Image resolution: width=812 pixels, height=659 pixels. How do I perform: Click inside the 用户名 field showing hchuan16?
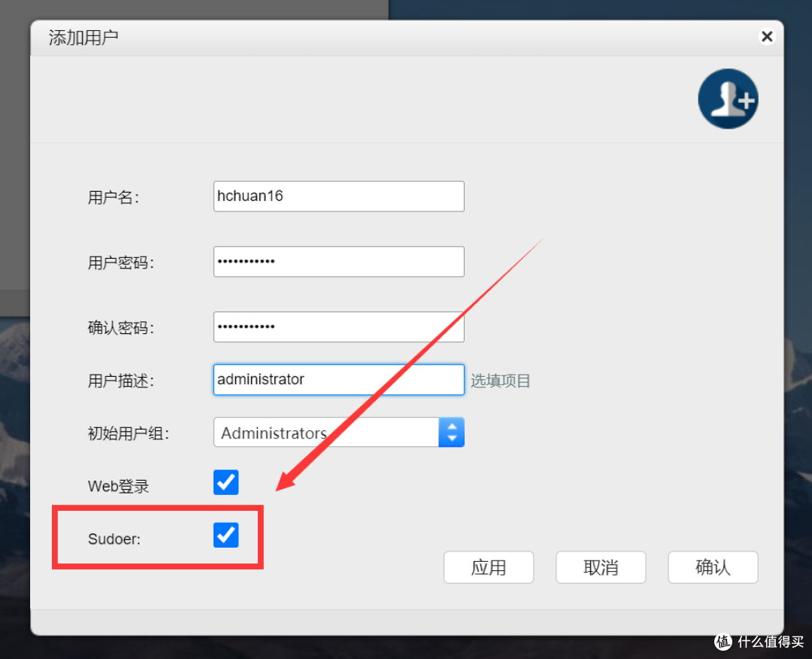point(338,196)
